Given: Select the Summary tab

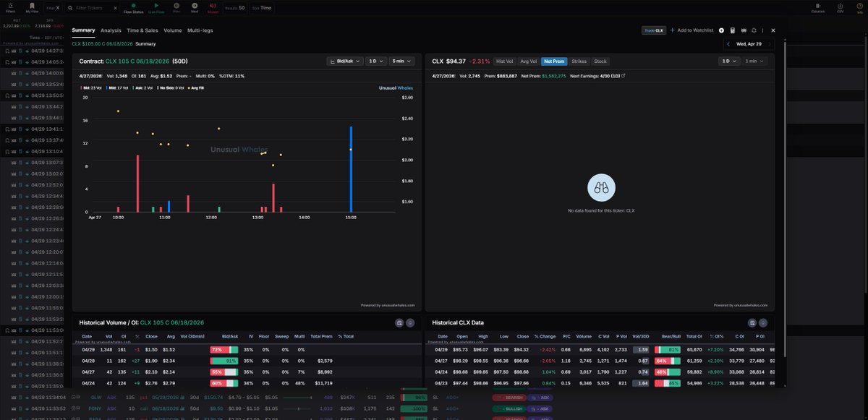Looking at the screenshot, I should [x=83, y=30].
